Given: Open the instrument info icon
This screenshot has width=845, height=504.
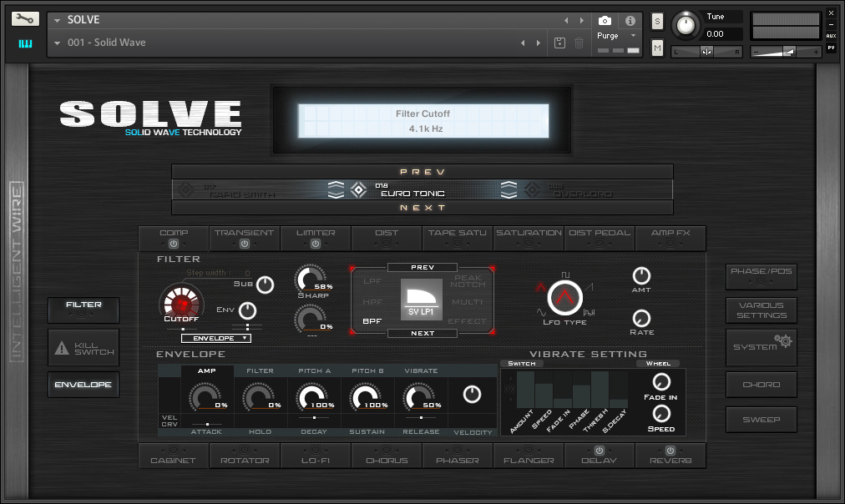Looking at the screenshot, I should [x=630, y=21].
